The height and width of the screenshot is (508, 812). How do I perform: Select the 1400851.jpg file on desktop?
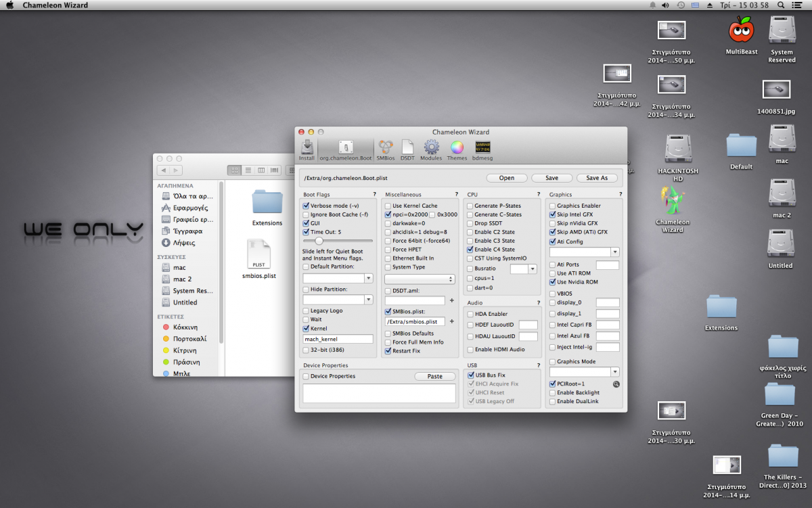[x=776, y=97]
